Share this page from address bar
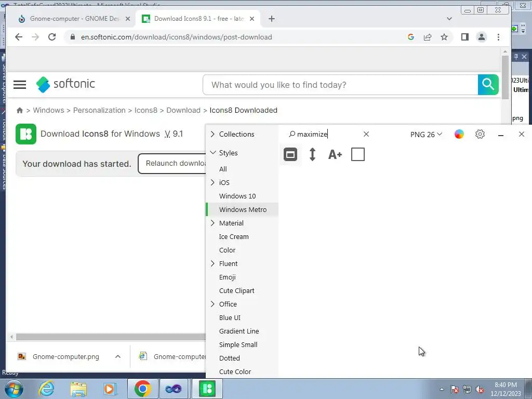 pyautogui.click(x=428, y=37)
